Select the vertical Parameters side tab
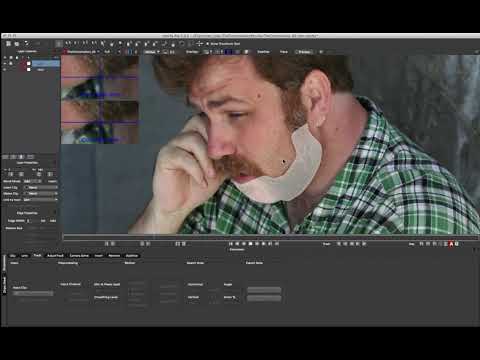The height and width of the screenshot is (360, 480). coord(4,264)
